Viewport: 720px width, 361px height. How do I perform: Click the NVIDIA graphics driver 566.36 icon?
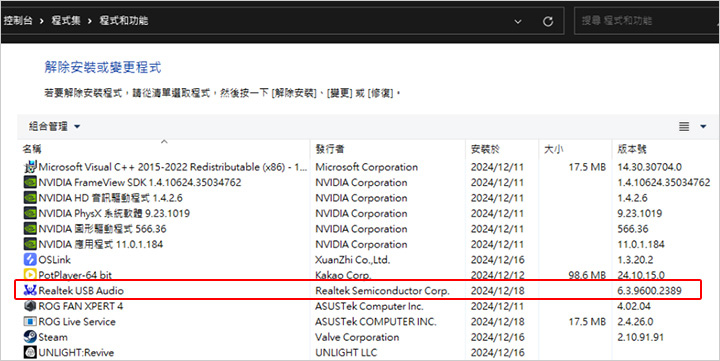30,229
